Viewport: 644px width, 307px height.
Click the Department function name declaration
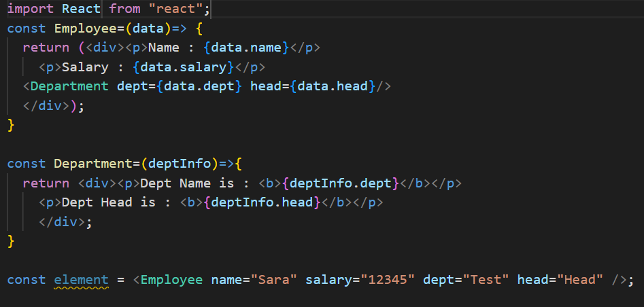point(92,164)
